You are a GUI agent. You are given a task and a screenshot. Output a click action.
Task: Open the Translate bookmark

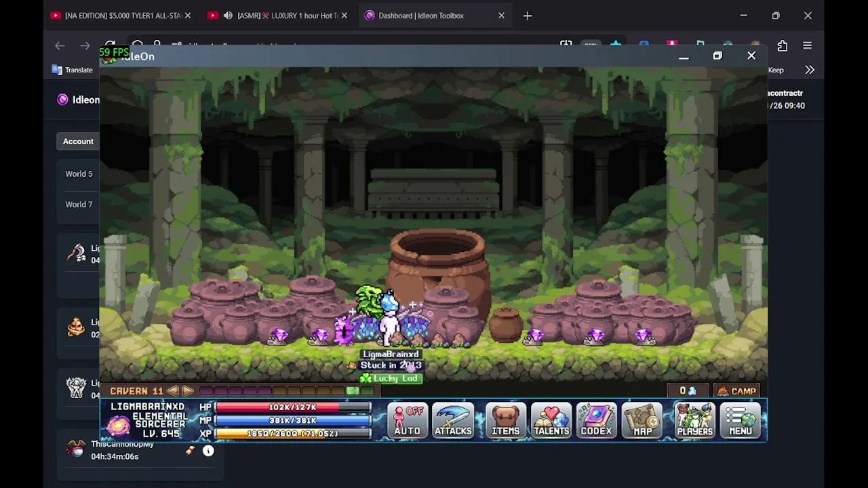click(73, 70)
